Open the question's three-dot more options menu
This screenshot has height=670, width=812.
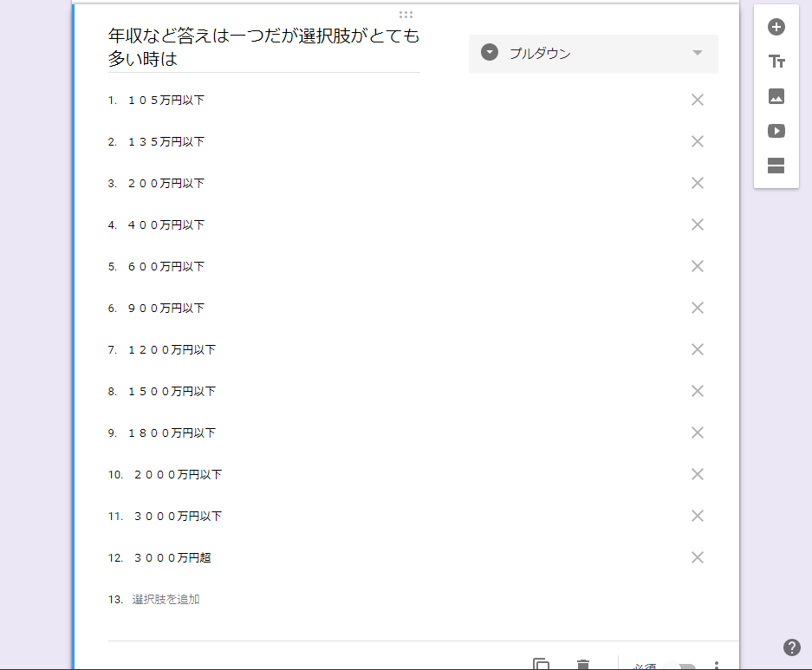point(717,666)
